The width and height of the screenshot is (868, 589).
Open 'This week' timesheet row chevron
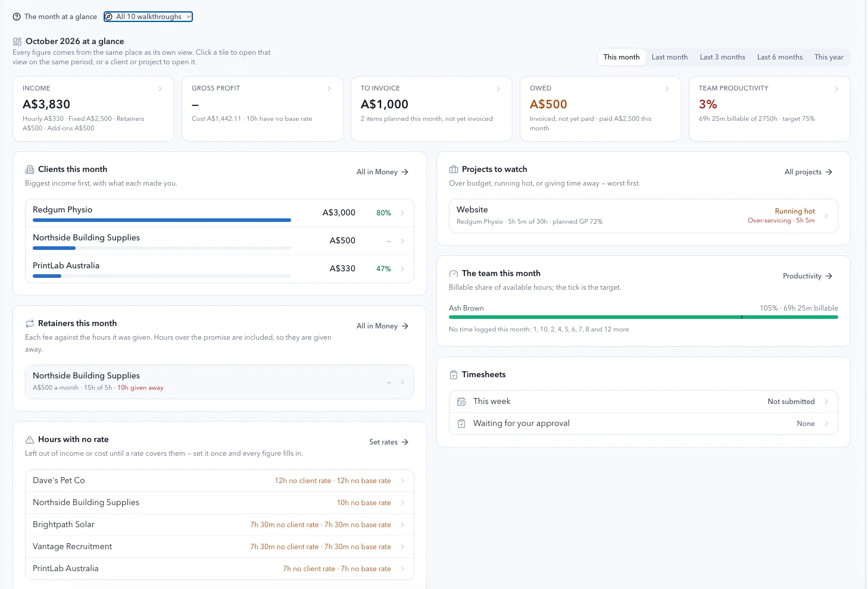pos(826,402)
